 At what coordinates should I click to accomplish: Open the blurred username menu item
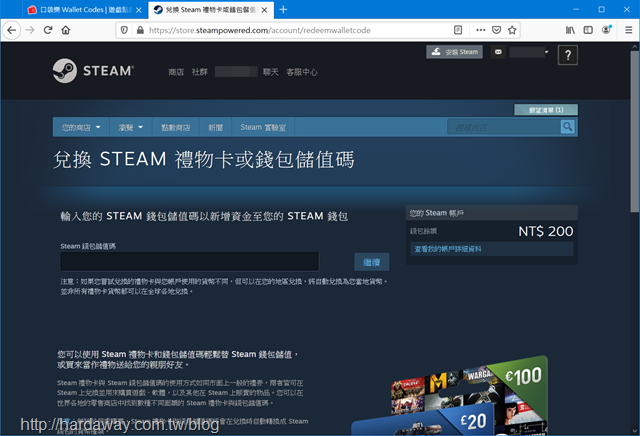(236, 72)
